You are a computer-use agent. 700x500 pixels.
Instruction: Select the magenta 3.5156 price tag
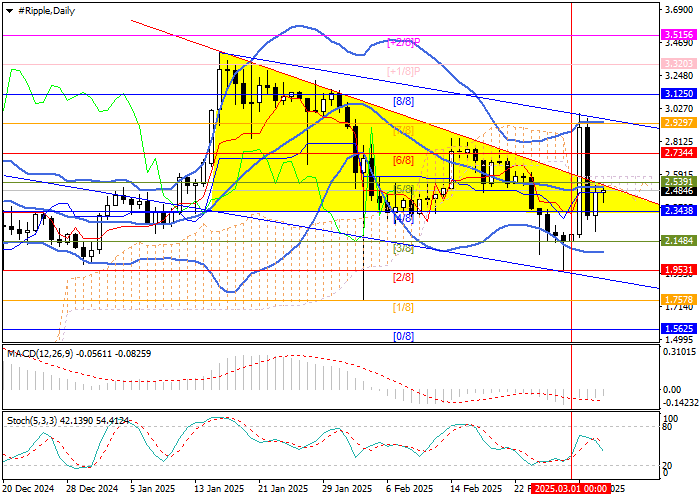(x=679, y=35)
